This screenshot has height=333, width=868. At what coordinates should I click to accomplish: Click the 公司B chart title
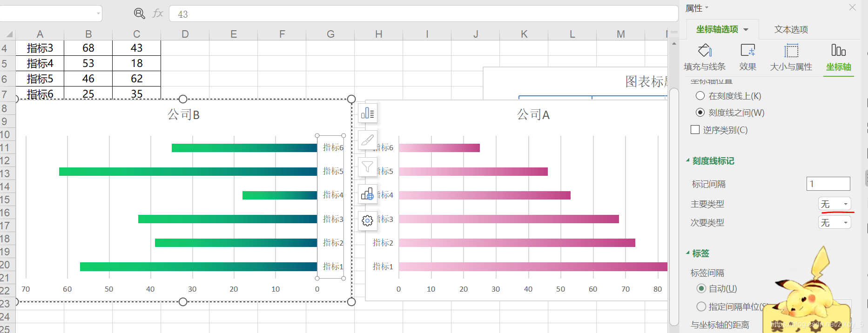pos(183,114)
